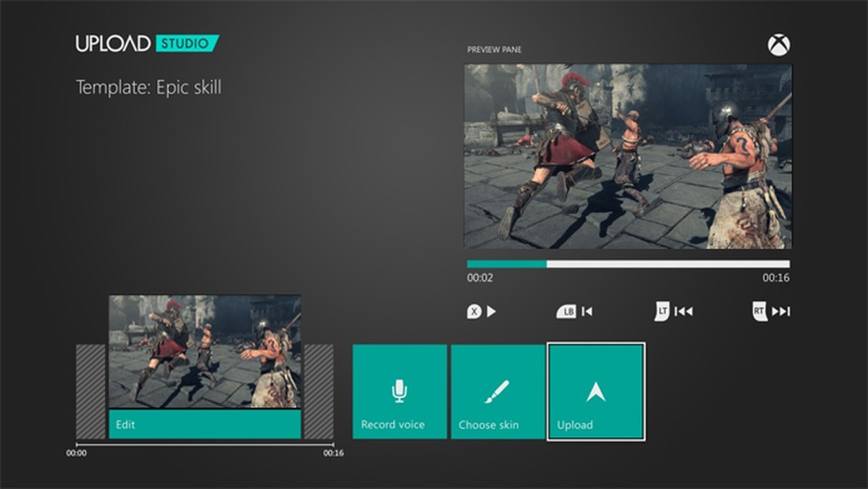The image size is (868, 489).
Task: Click the previous frame icon beside LB
Action: [587, 312]
